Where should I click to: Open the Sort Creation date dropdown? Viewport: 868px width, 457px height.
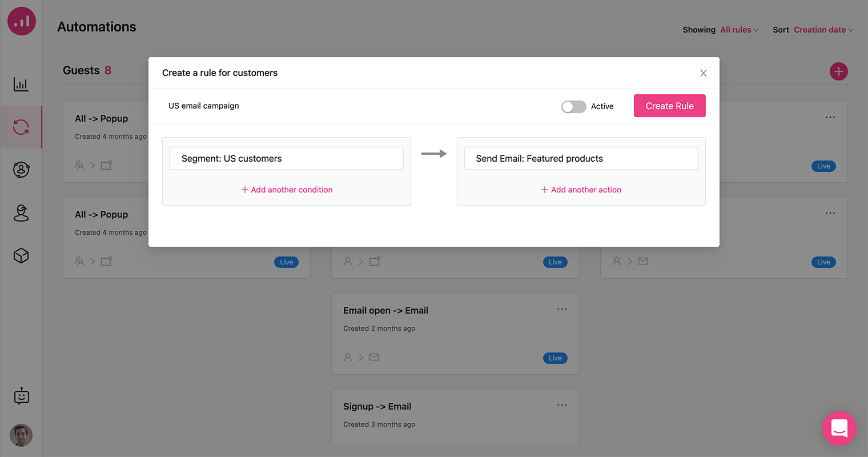823,30
